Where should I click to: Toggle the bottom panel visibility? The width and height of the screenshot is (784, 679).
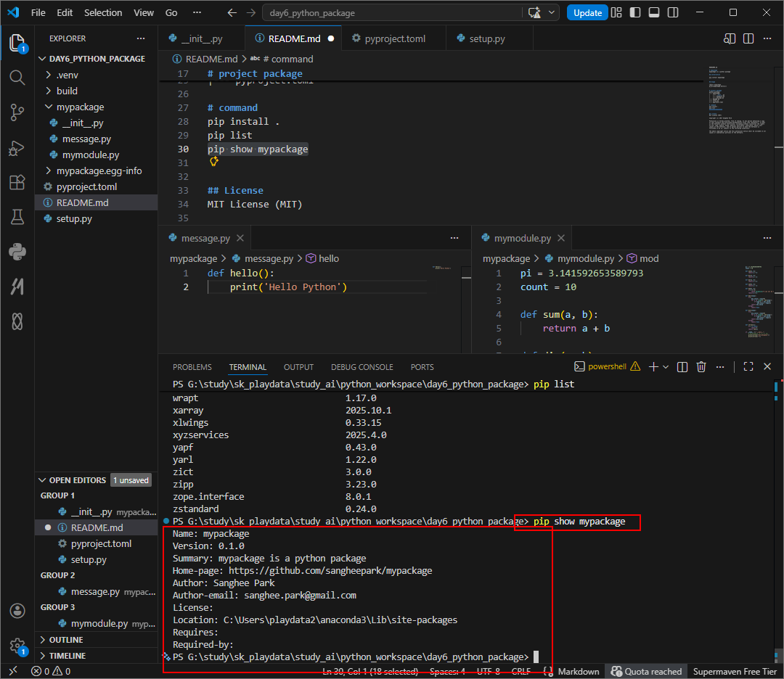pyautogui.click(x=654, y=13)
